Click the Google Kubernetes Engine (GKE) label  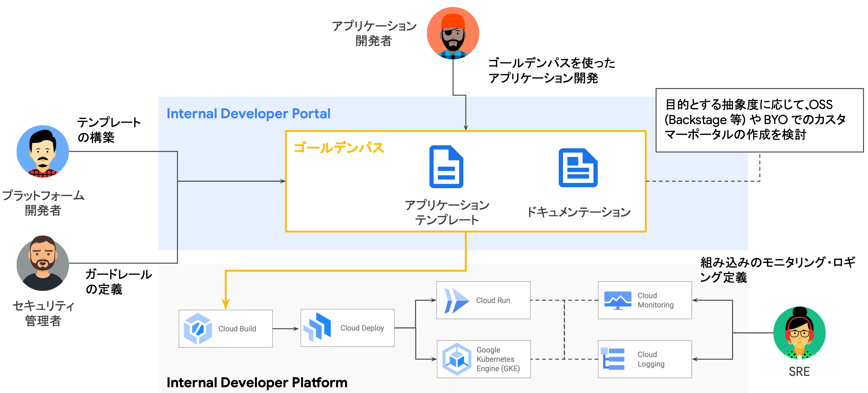coord(498,359)
